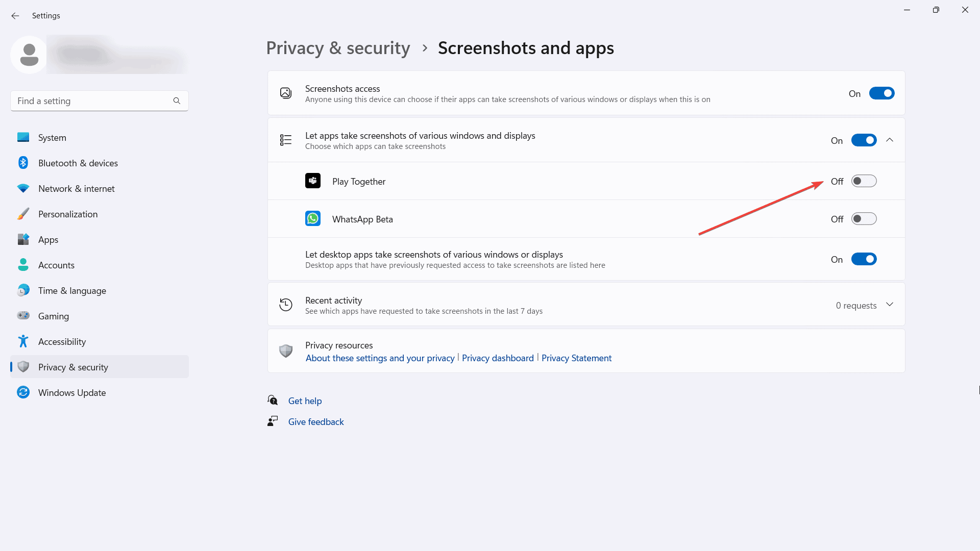Click the Give feedback button
Viewport: 980px width, 551px height.
click(316, 422)
